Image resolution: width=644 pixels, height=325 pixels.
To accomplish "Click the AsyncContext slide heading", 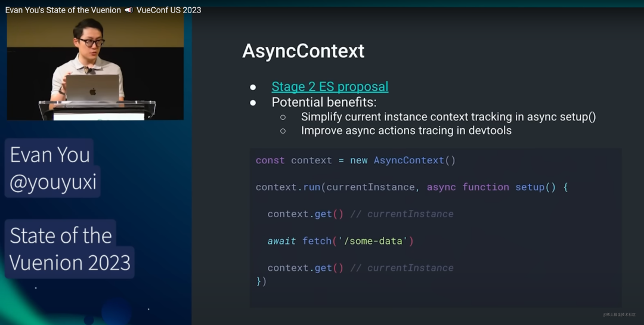I will [x=303, y=51].
